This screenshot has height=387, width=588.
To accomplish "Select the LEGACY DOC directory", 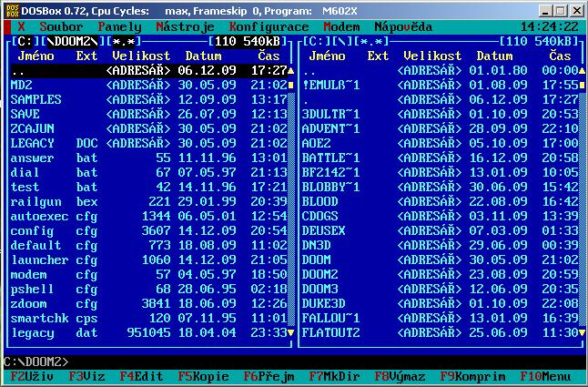I will tap(149, 143).
